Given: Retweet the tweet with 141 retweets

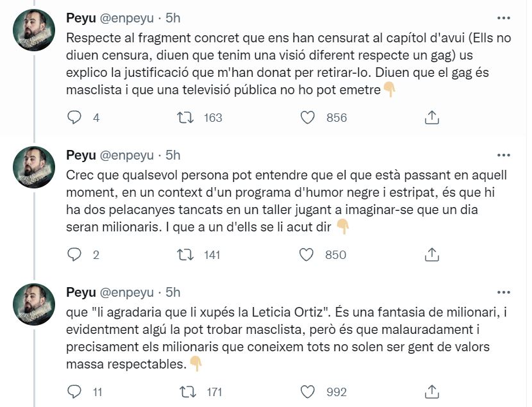Looking at the screenshot, I should point(186,254).
